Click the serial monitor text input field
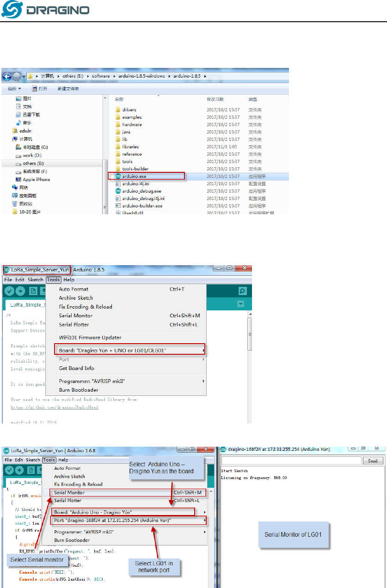The height and width of the screenshot is (588, 387). coord(291,461)
